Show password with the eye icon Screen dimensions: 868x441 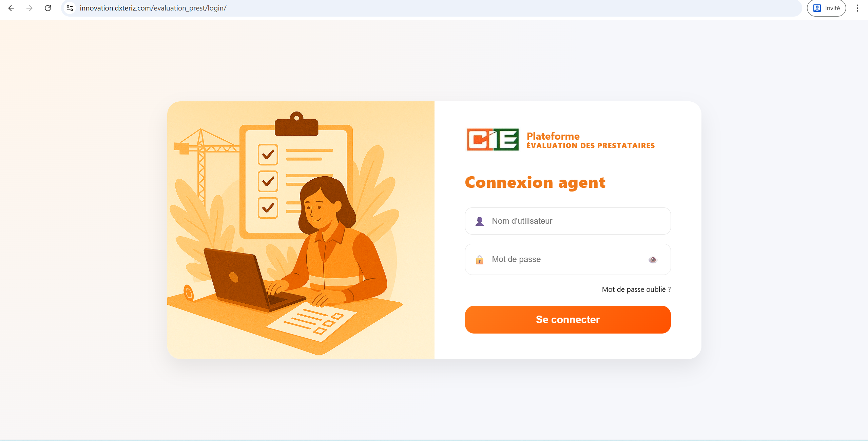(x=653, y=260)
